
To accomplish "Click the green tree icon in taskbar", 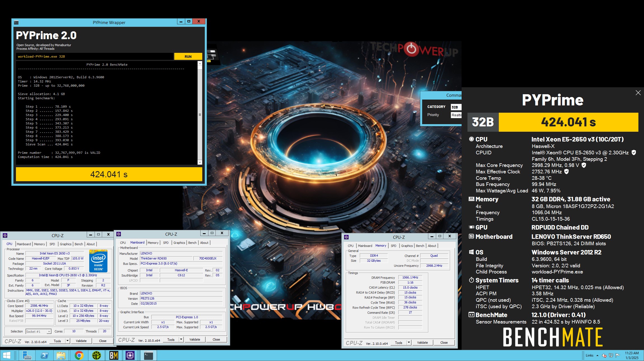I will 97,355.
